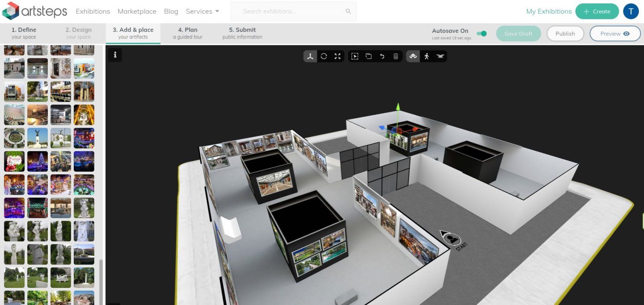Switch to drone fly camera mode
This screenshot has width=644, height=305.
[440, 56]
